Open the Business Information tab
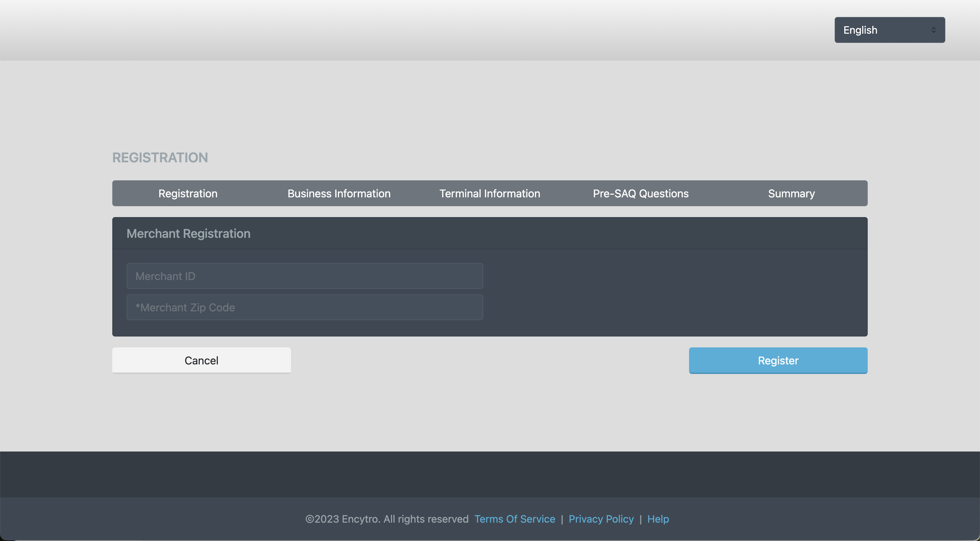 [x=339, y=193]
